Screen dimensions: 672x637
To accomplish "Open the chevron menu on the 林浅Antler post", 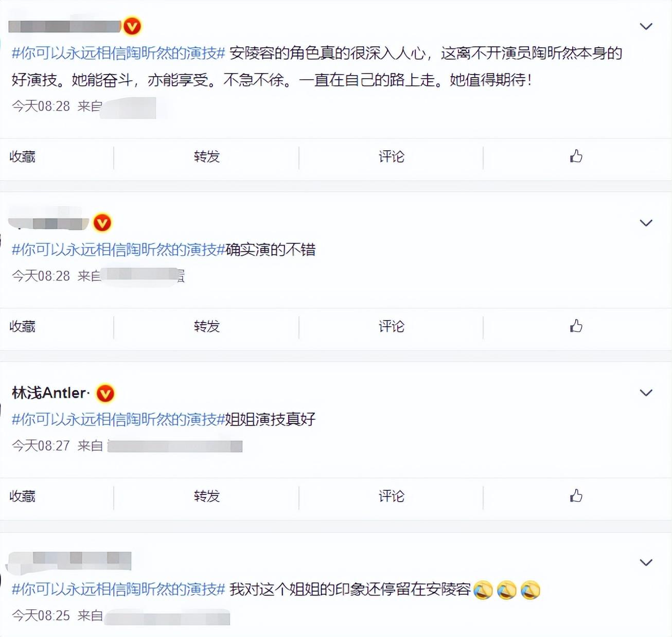I will [x=646, y=393].
